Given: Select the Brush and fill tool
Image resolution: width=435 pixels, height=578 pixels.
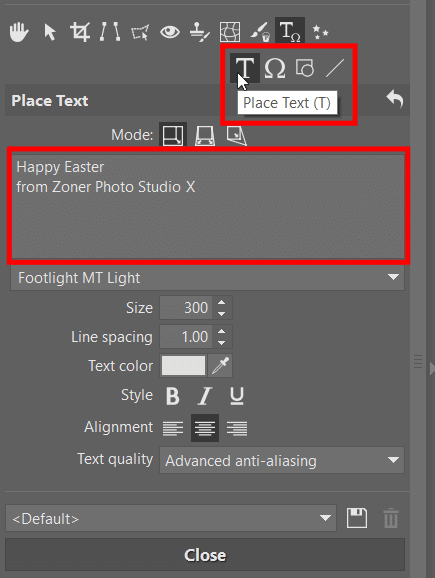Looking at the screenshot, I should 260,32.
